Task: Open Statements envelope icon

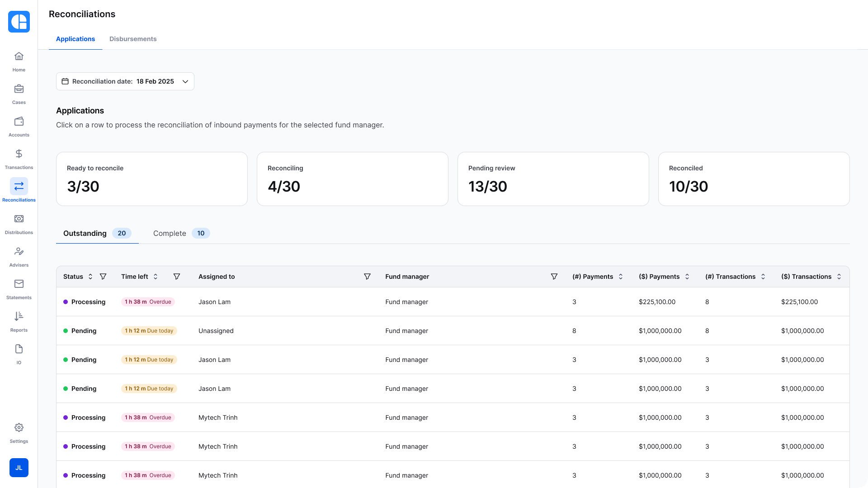Action: pyautogui.click(x=19, y=284)
